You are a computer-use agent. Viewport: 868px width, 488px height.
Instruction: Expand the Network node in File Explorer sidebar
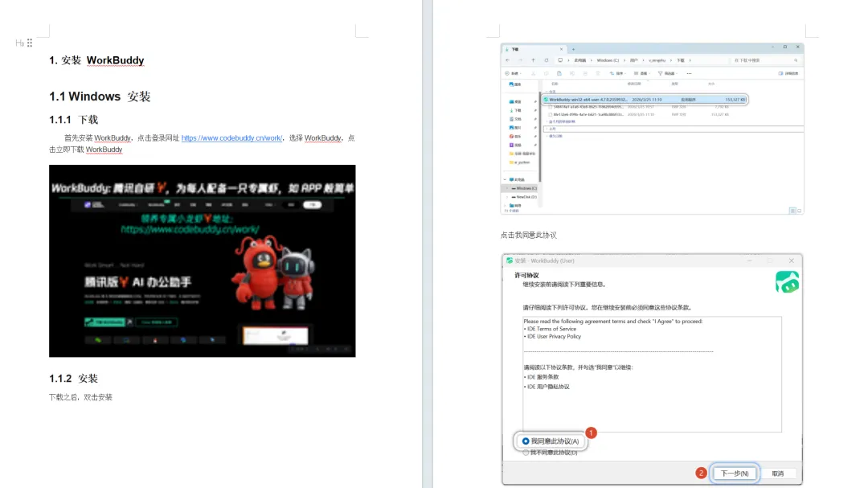pyautogui.click(x=505, y=206)
